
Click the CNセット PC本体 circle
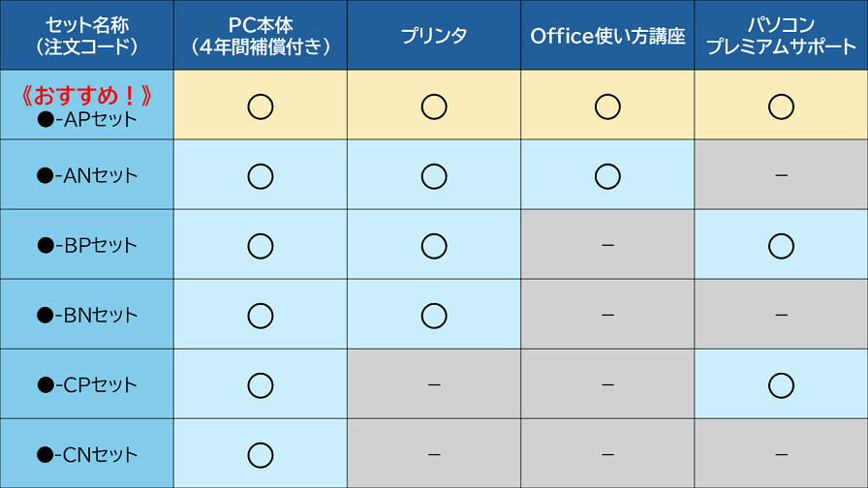pyautogui.click(x=260, y=455)
